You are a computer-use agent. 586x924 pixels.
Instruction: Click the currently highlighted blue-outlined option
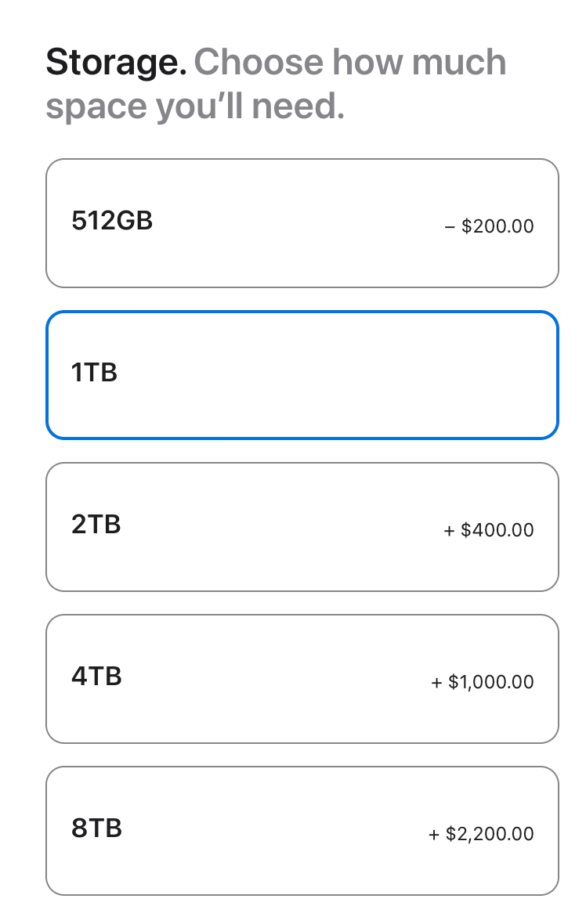coord(302,375)
